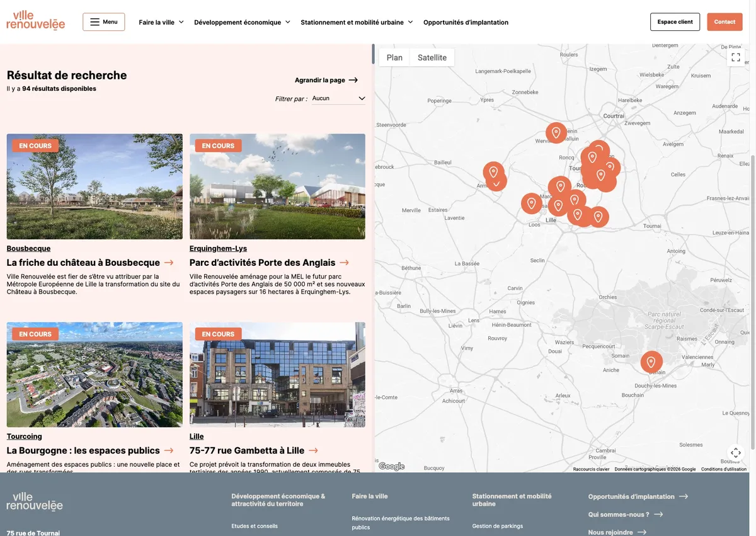Image resolution: width=756 pixels, height=536 pixels.
Task: Open footer Gestion de parkings link
Action: [498, 526]
